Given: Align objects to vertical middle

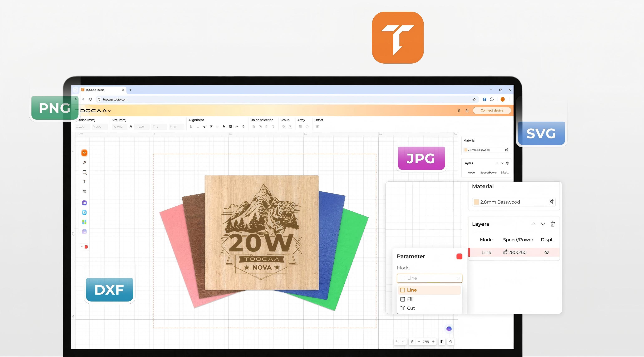Looking at the screenshot, I should pos(217,127).
